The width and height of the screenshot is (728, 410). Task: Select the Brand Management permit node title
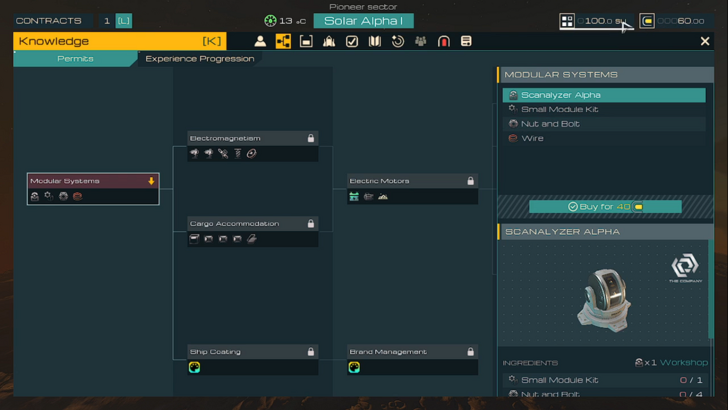pos(388,351)
